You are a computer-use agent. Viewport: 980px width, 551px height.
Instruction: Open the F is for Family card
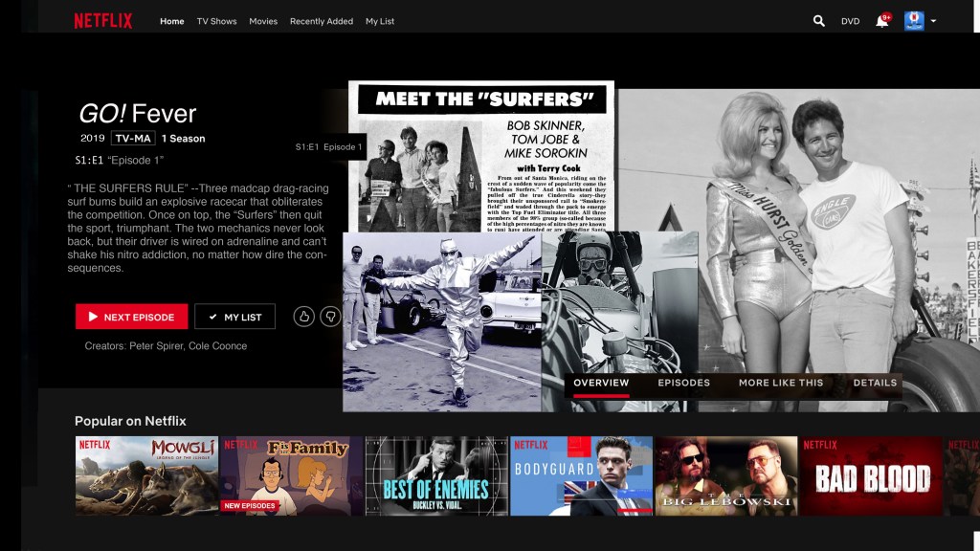[291, 475]
